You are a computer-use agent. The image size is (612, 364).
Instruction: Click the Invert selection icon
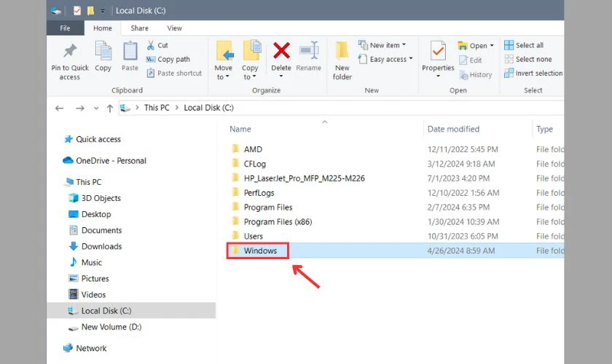pyautogui.click(x=509, y=73)
